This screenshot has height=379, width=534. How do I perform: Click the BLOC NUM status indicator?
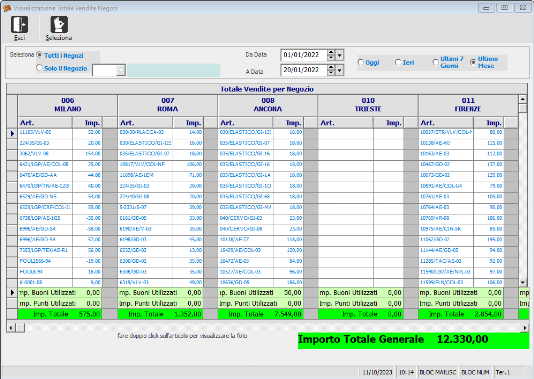pyautogui.click(x=475, y=372)
